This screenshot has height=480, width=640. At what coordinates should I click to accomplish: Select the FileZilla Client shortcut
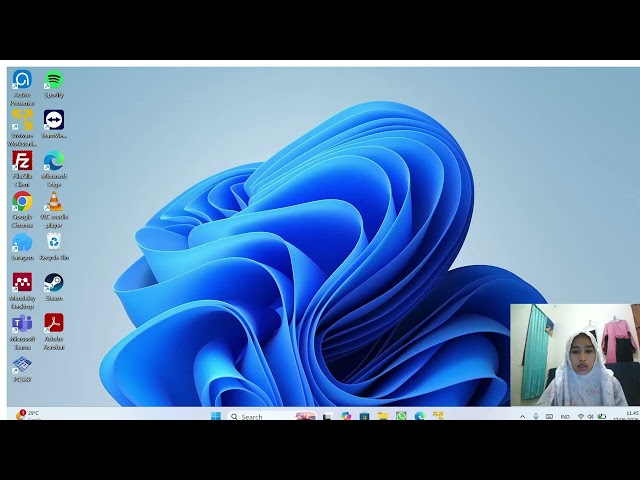(22, 169)
